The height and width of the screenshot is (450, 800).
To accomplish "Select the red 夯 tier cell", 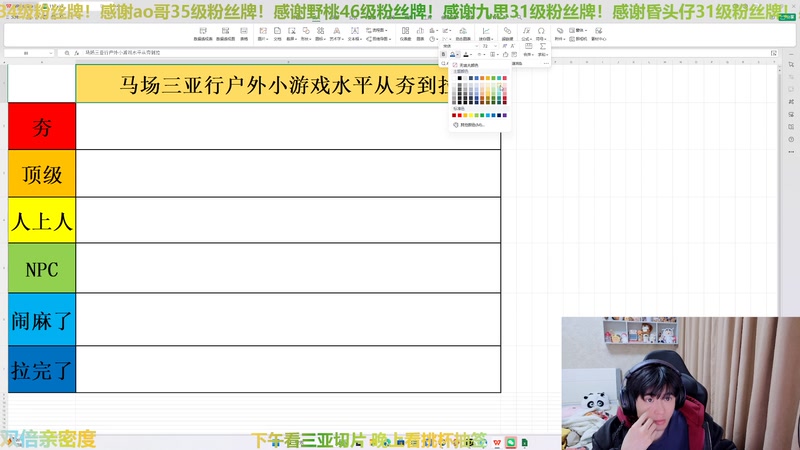I will click(42, 127).
